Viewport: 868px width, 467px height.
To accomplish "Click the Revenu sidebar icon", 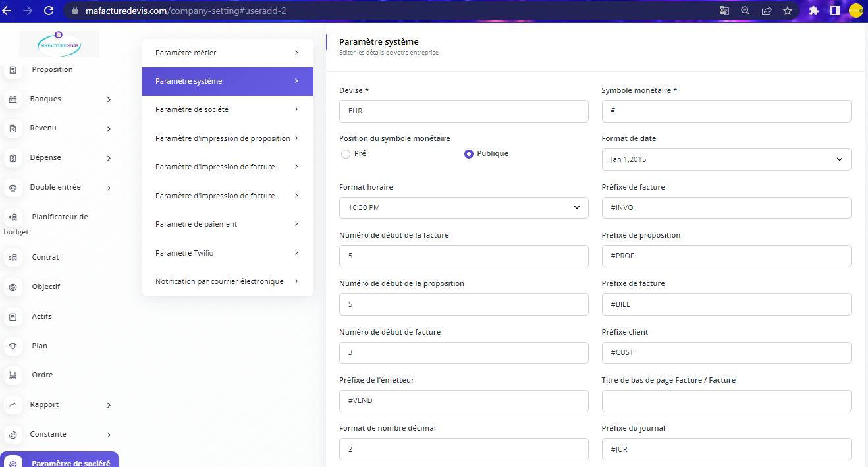I will coord(13,128).
